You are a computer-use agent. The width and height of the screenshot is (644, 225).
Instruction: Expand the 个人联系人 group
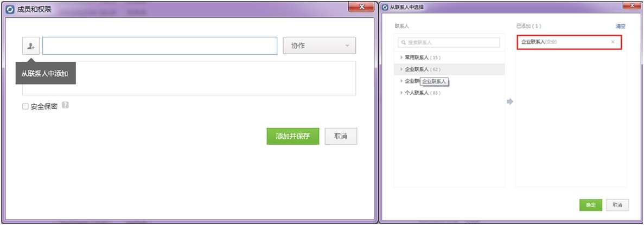click(x=401, y=93)
